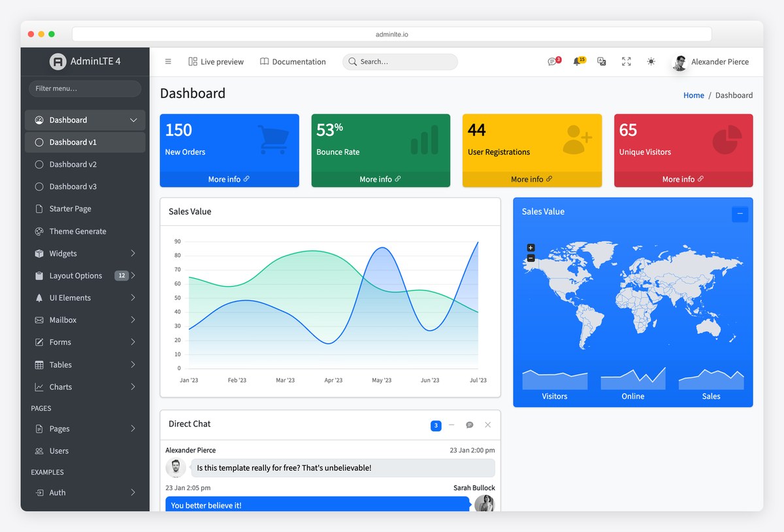Expand the UI Elements submenu arrow
Screen dimensions: 784x532
coord(133,298)
